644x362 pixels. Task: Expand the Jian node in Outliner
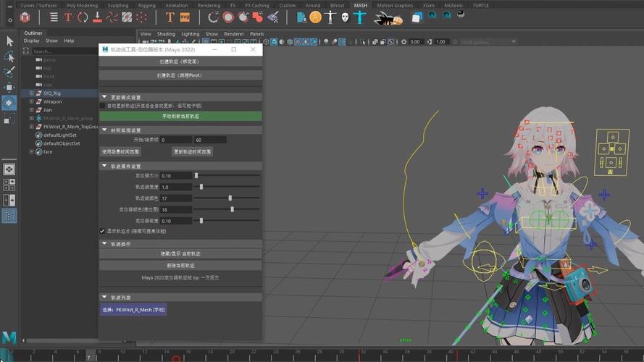tap(32, 109)
